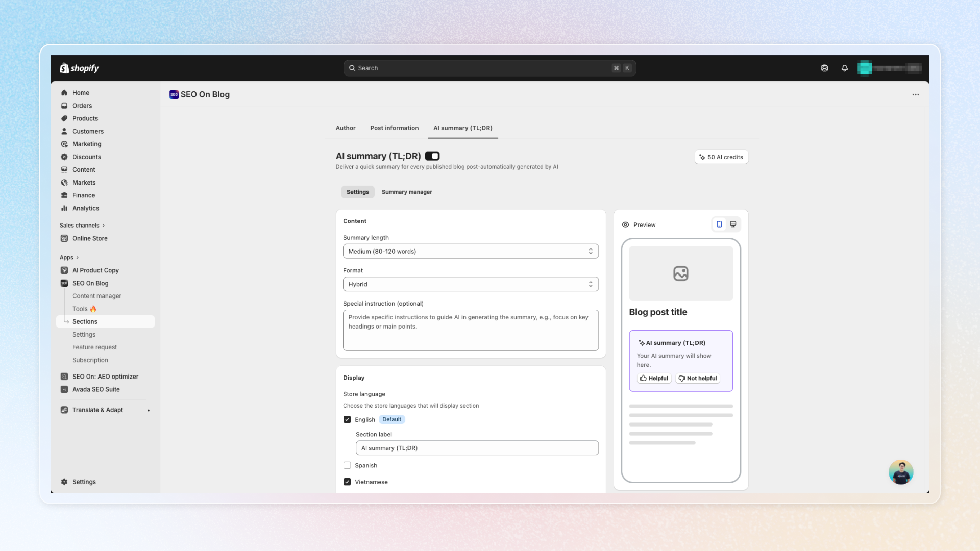Click the Helpful thumbs-up button
980x551 pixels.
click(654, 378)
